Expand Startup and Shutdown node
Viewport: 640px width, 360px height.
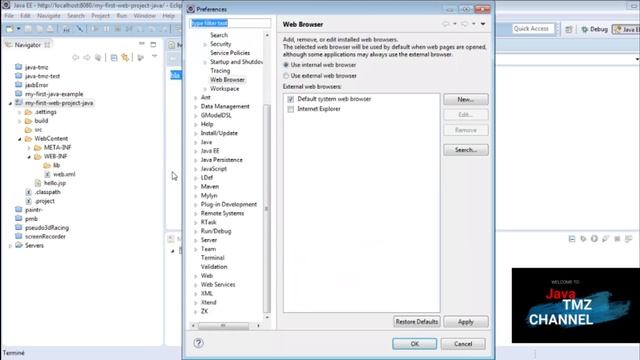click(205, 62)
